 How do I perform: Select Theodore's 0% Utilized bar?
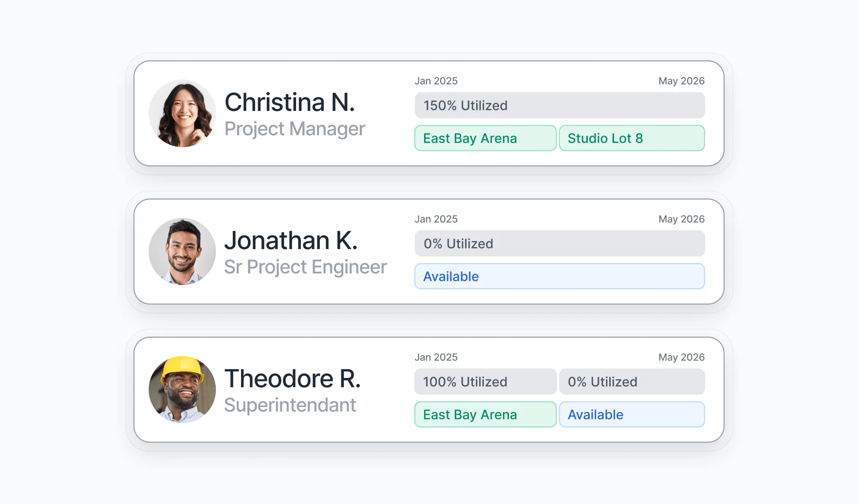pos(632,381)
